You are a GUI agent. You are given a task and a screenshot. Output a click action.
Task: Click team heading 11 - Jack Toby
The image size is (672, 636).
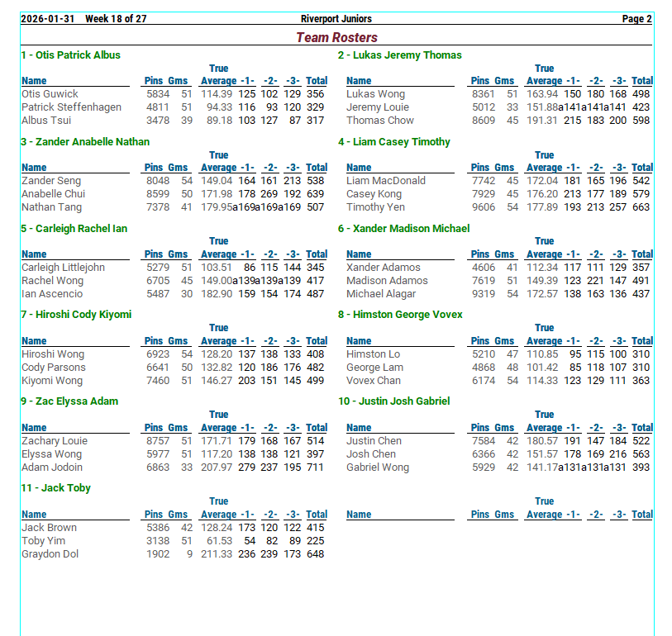point(55,488)
